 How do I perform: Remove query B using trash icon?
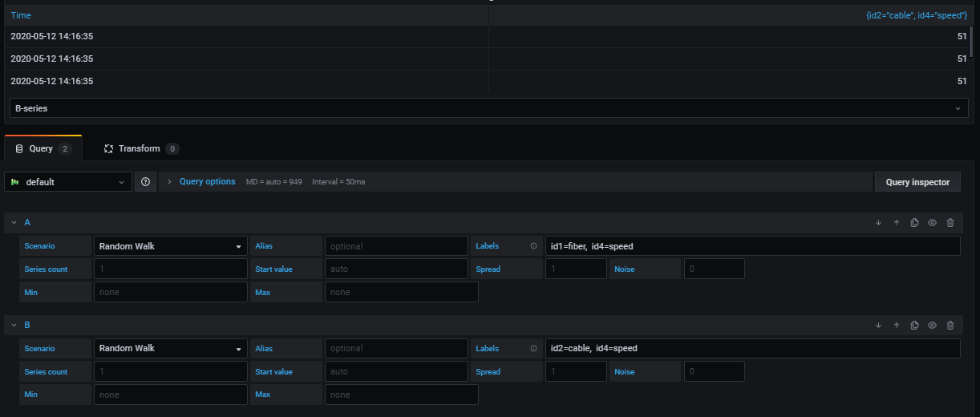(x=950, y=325)
